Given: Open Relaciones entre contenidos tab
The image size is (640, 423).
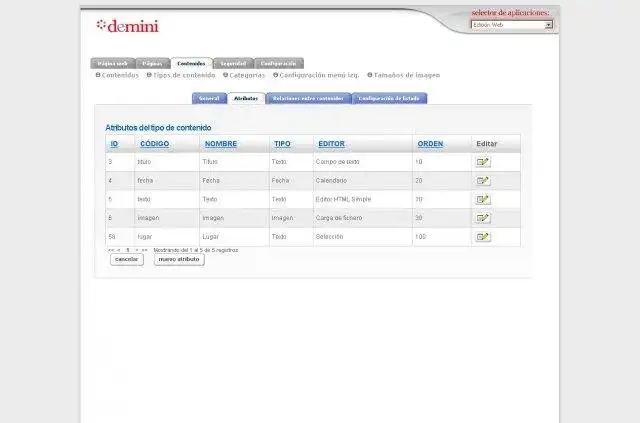Looking at the screenshot, I should click(x=308, y=98).
